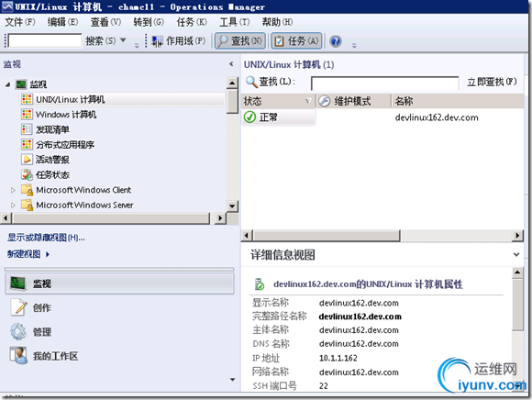Click tree horizontal scrollbar right arrow

click(220, 218)
